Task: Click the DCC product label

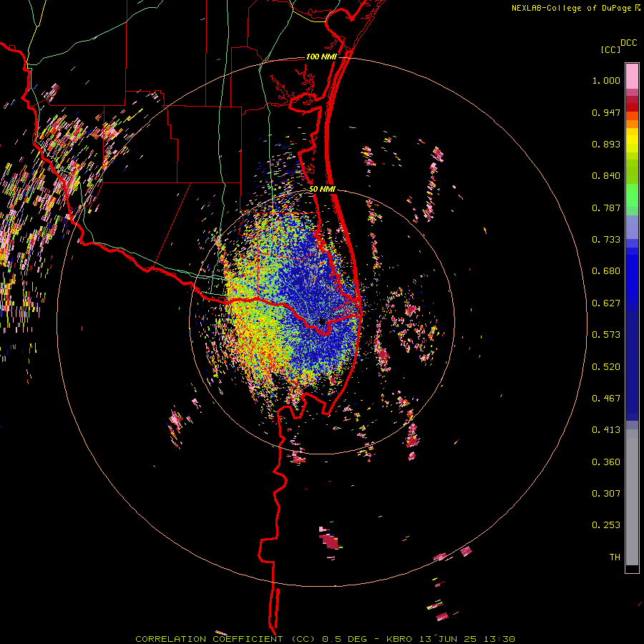Action: click(x=629, y=43)
